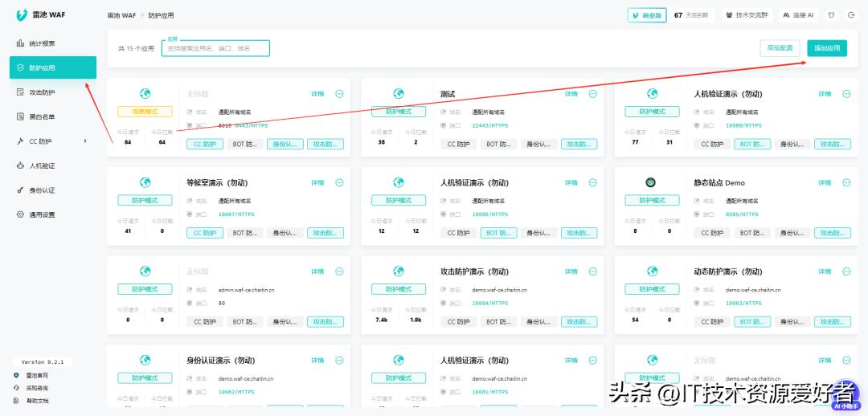The width and height of the screenshot is (868, 416).
Task: Open 防护模式 selector on 身份认证演示 card
Action: point(145,377)
